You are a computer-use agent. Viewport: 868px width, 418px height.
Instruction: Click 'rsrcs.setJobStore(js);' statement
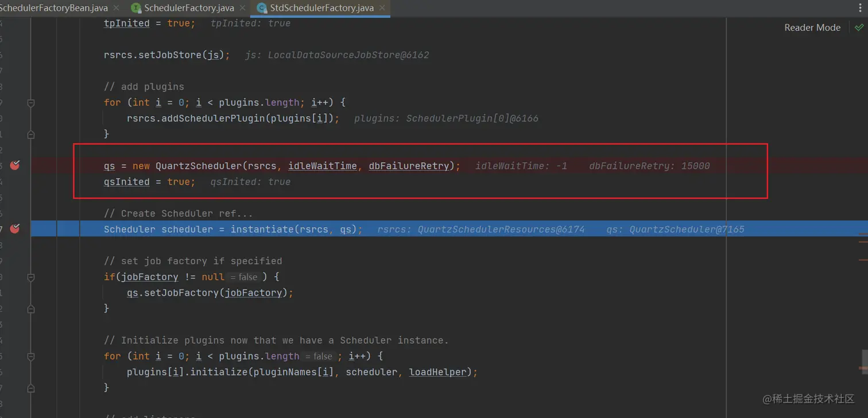167,55
